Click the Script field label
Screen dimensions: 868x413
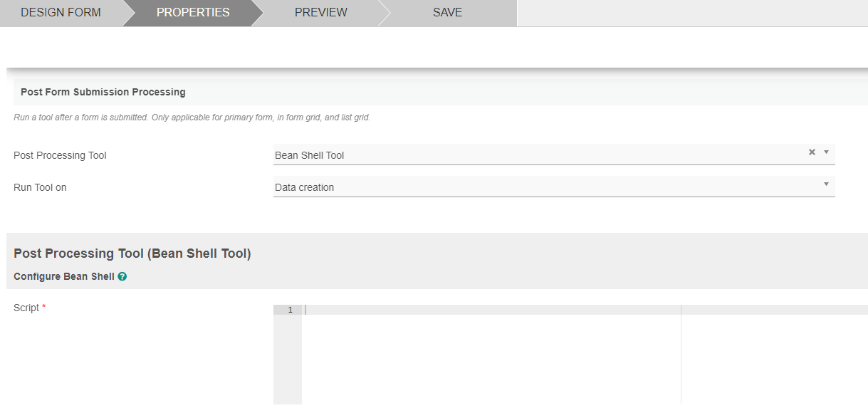pyautogui.click(x=27, y=308)
